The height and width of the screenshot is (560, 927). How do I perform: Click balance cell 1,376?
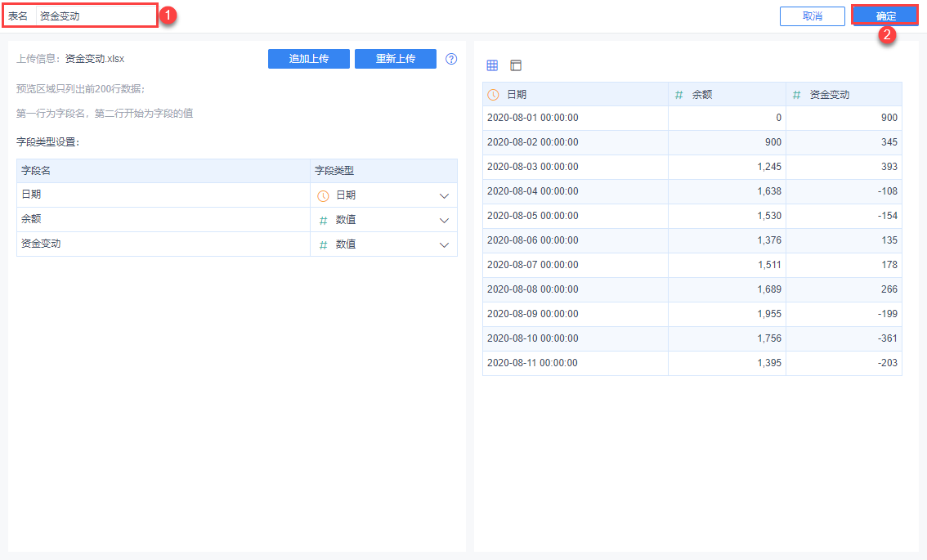point(728,240)
